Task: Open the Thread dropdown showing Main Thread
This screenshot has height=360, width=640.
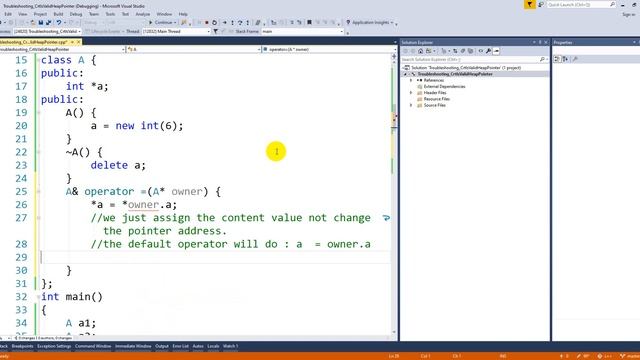Action: (176, 31)
